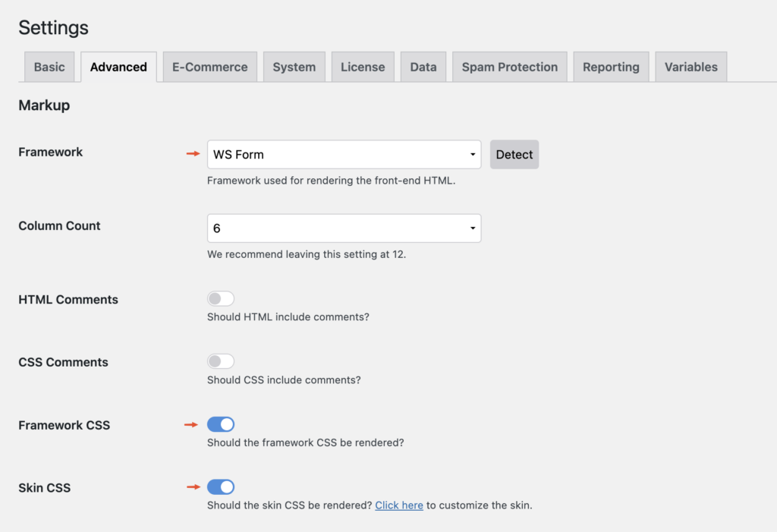This screenshot has width=777, height=532.
Task: Open the Framework dropdown showing WS Form
Action: click(x=343, y=155)
